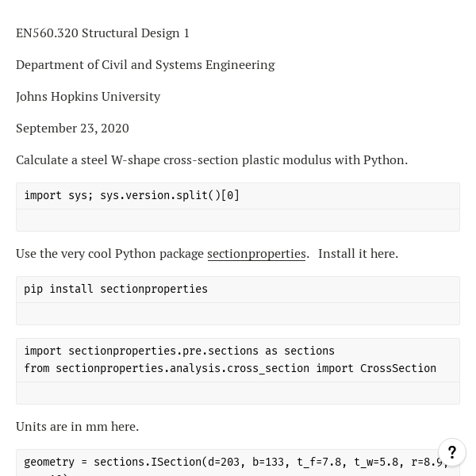Click the Johns Hopkins University text
The height and width of the screenshot is (476, 476).
coord(88,97)
